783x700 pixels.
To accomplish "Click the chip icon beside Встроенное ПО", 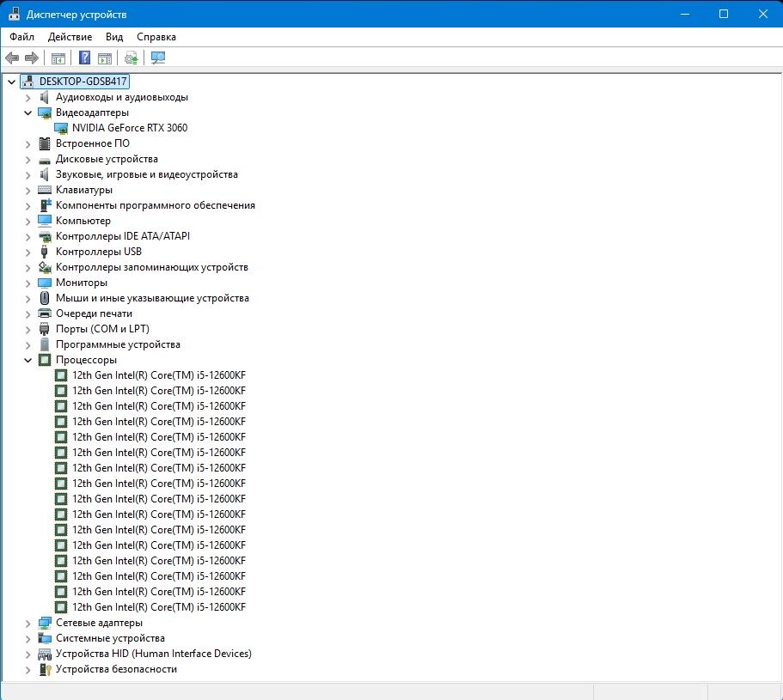I will [x=45, y=143].
